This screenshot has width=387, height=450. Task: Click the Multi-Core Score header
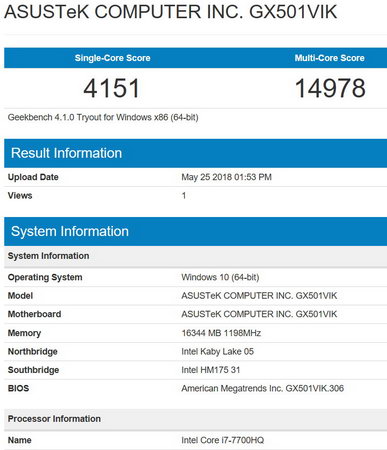[x=329, y=58]
